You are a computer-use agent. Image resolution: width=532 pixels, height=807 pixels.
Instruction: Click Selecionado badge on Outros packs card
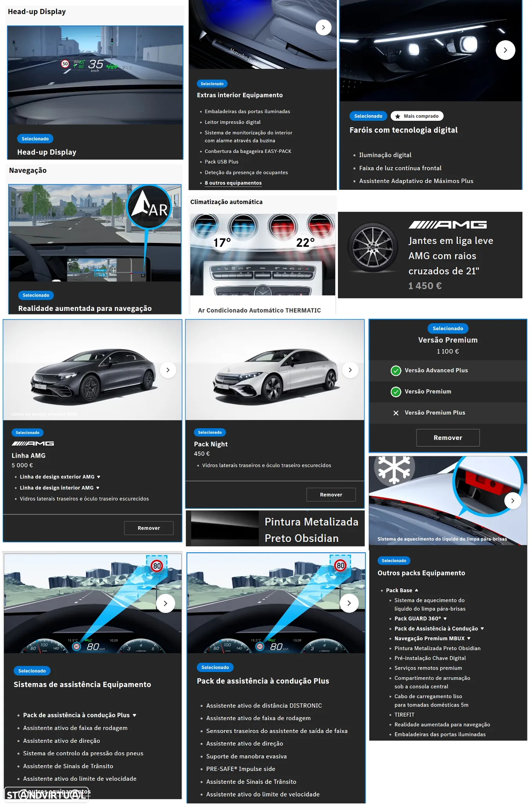(394, 561)
